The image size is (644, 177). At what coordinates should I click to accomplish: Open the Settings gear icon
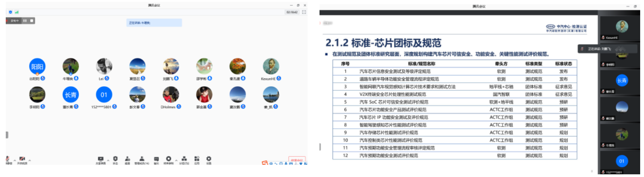(209, 159)
